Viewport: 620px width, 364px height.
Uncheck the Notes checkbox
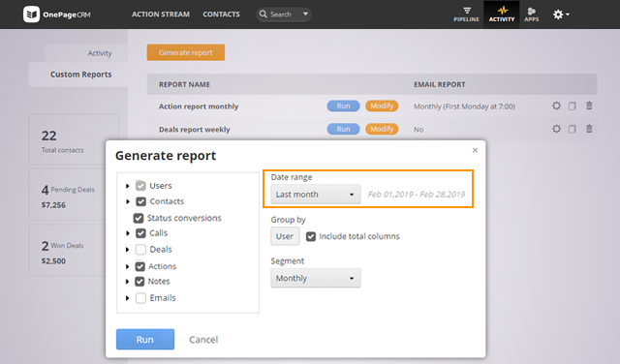tap(139, 282)
